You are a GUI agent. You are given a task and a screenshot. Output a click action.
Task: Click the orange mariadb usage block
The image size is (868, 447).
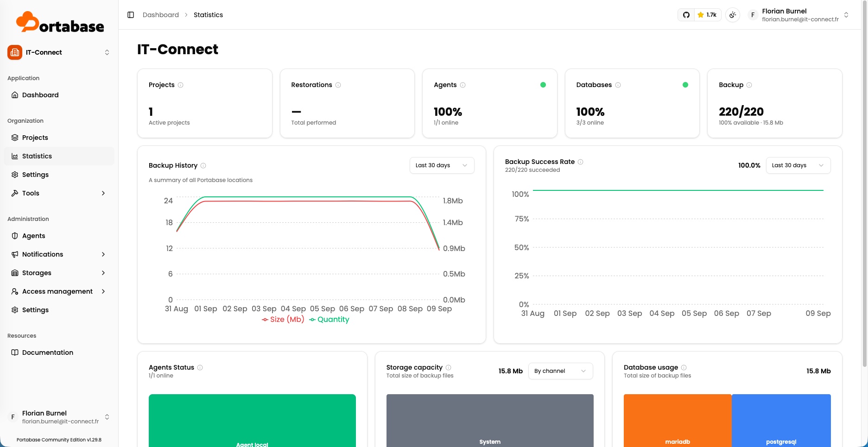click(677, 421)
